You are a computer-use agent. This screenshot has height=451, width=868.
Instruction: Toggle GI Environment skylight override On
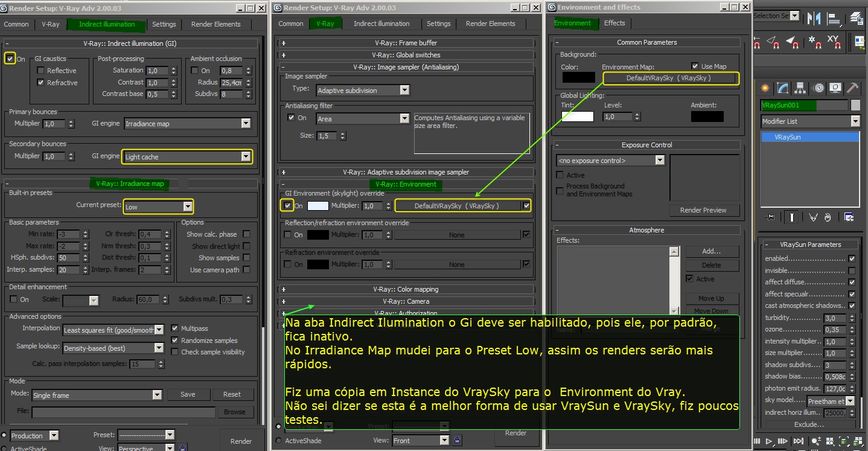pos(289,206)
